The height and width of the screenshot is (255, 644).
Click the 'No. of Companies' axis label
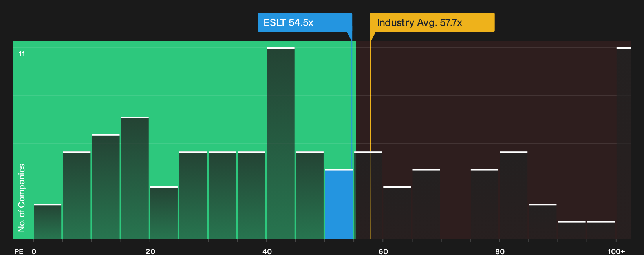[22, 198]
